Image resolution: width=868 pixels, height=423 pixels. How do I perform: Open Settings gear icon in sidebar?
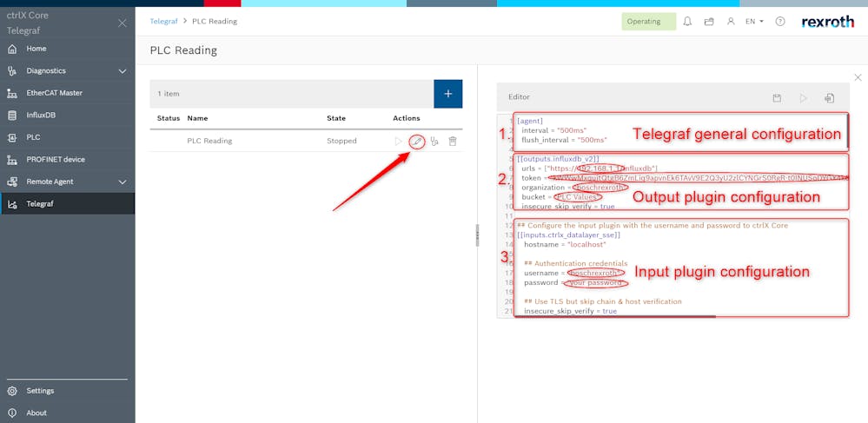pos(12,391)
